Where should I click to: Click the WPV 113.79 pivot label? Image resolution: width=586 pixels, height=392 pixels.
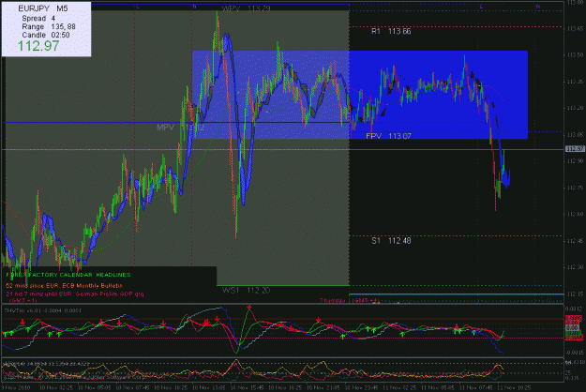point(246,8)
